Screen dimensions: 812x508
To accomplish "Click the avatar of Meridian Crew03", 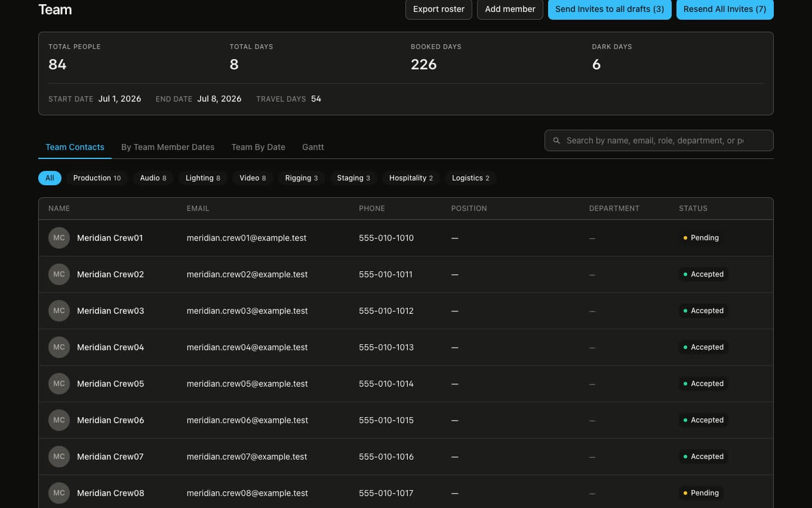I will [59, 311].
